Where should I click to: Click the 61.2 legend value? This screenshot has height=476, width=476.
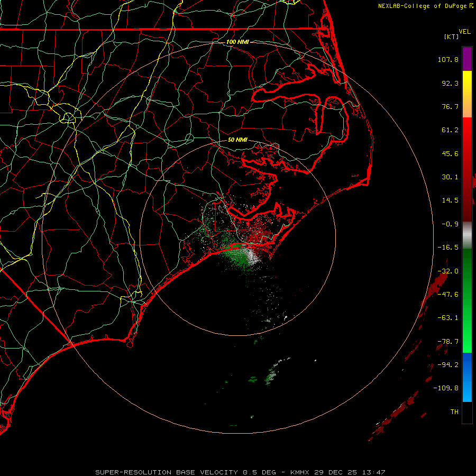(x=450, y=130)
